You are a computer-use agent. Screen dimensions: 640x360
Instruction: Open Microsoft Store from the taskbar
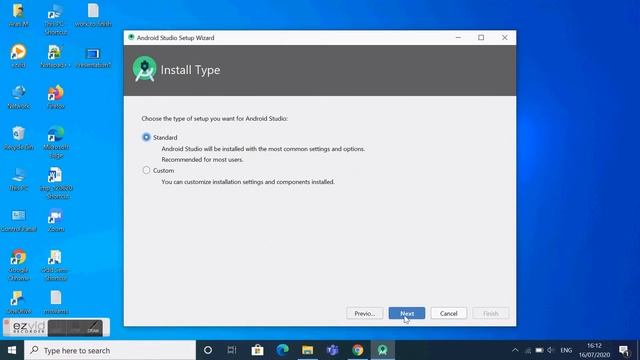coord(257,350)
